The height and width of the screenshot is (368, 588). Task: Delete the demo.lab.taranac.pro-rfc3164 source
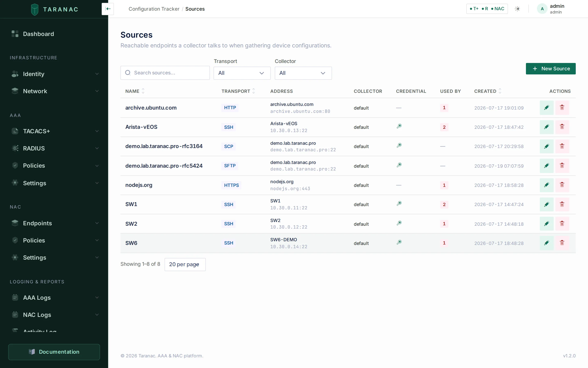click(562, 146)
